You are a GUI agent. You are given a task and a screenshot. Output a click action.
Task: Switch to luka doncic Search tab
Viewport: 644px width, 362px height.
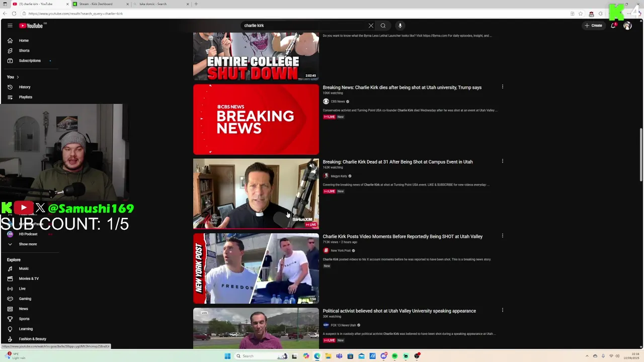[x=160, y=4]
